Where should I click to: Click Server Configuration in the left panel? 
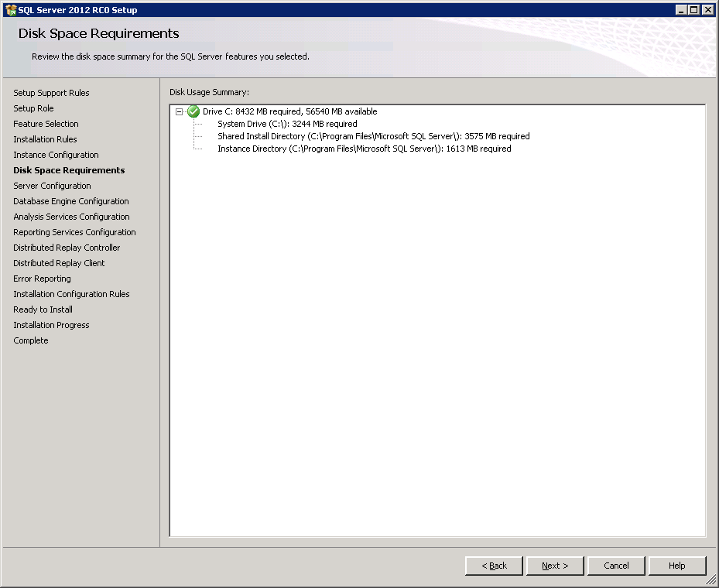coord(52,186)
